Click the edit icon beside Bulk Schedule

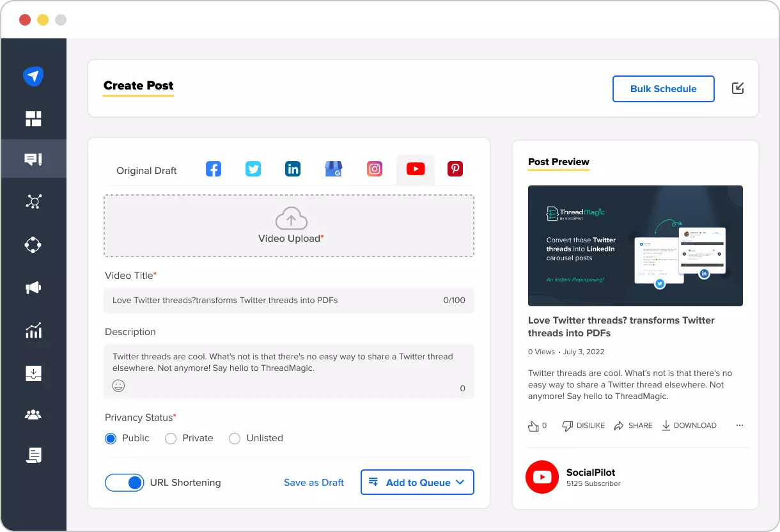click(738, 88)
